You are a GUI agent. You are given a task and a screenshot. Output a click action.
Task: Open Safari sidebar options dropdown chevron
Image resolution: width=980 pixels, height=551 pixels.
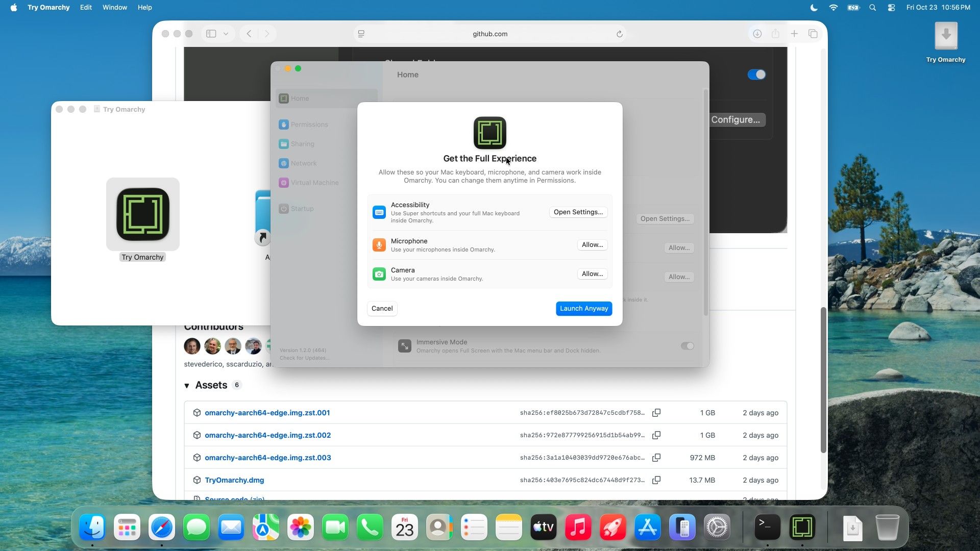tap(226, 34)
